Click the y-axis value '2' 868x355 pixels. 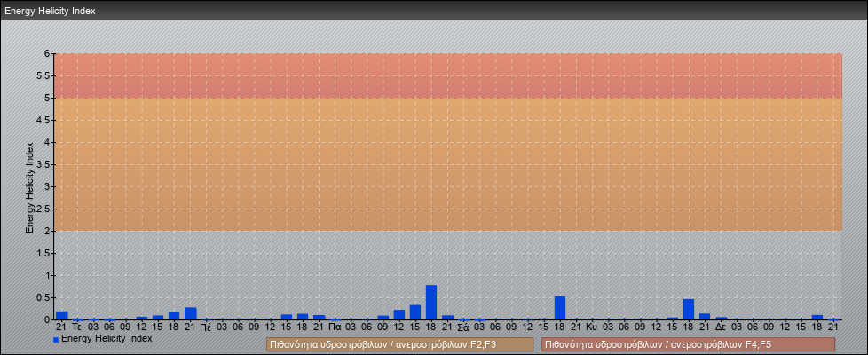point(48,231)
